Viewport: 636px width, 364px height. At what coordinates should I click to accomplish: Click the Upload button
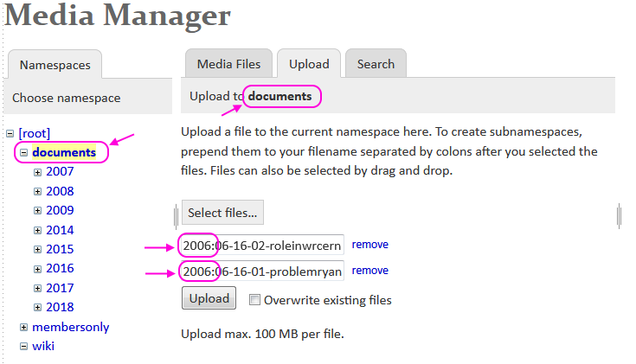209,298
